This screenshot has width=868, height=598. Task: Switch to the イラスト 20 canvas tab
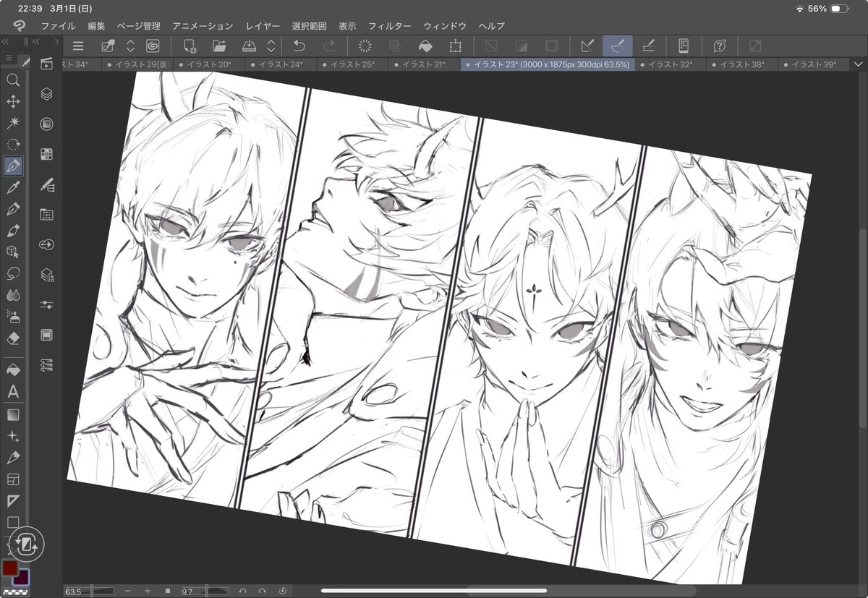coord(208,64)
